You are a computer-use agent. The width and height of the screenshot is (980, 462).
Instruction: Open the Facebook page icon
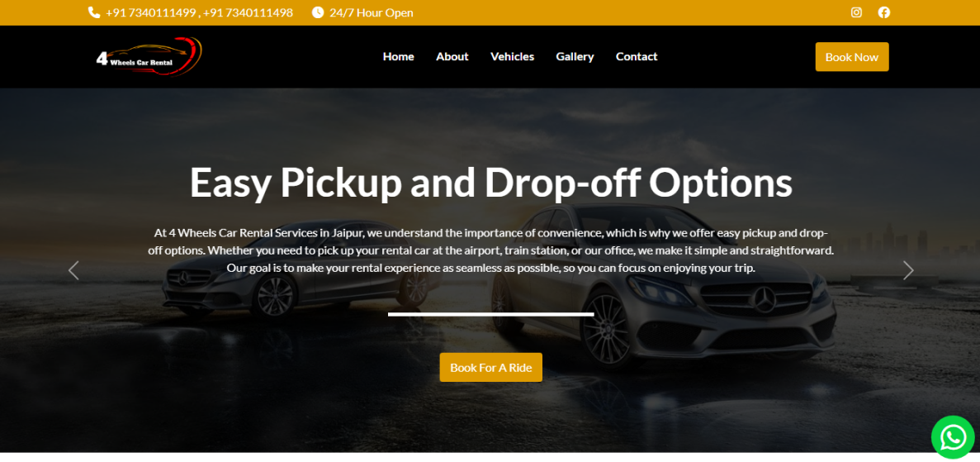click(x=883, y=12)
